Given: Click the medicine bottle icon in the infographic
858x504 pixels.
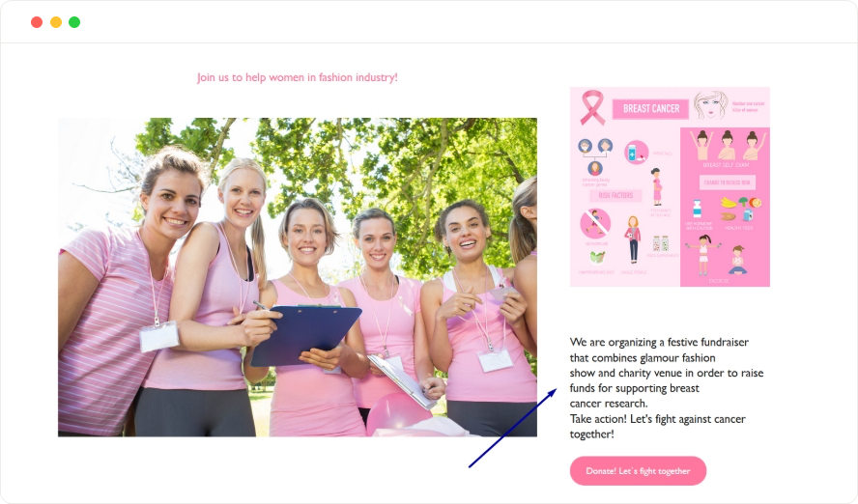Looking at the screenshot, I should coord(636,153).
